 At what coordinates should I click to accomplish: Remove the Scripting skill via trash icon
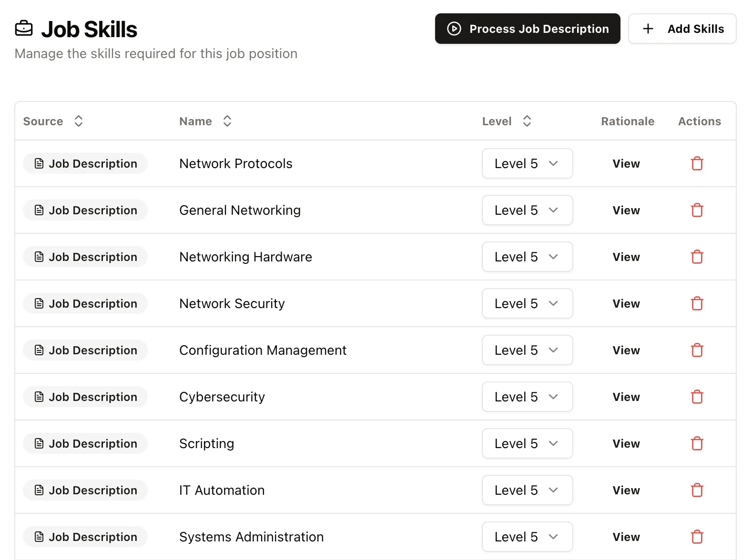(697, 443)
